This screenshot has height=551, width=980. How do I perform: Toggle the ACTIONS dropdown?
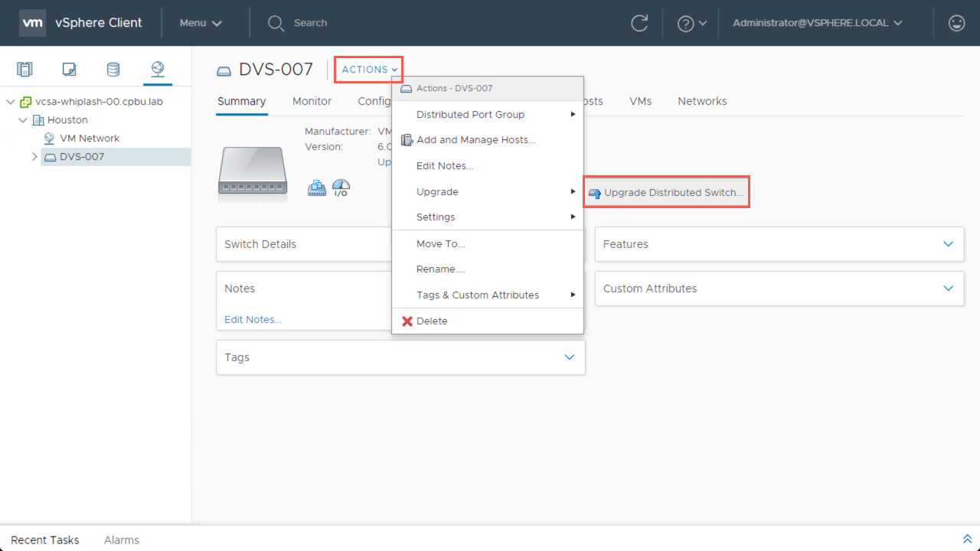[370, 70]
